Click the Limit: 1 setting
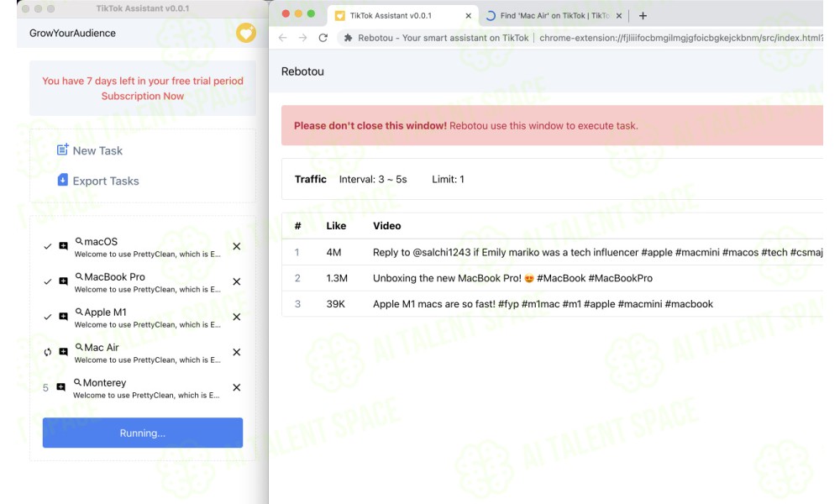 (x=448, y=180)
